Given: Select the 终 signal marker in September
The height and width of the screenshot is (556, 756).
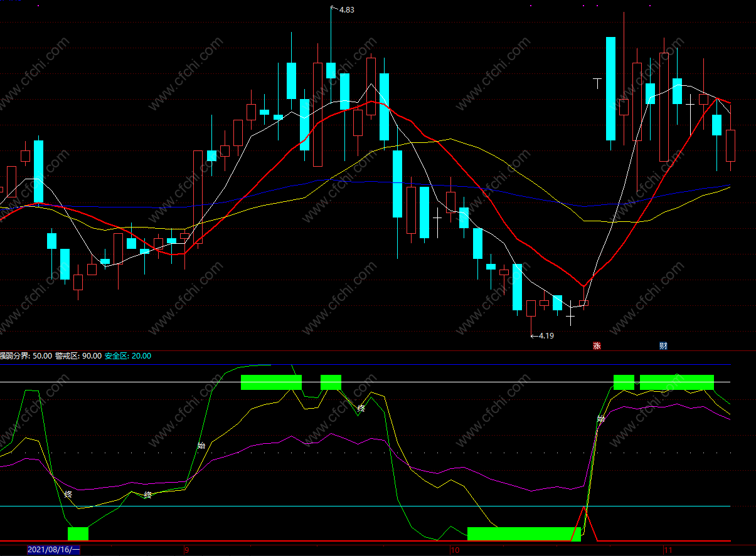Looking at the screenshot, I should pyautogui.click(x=361, y=409).
